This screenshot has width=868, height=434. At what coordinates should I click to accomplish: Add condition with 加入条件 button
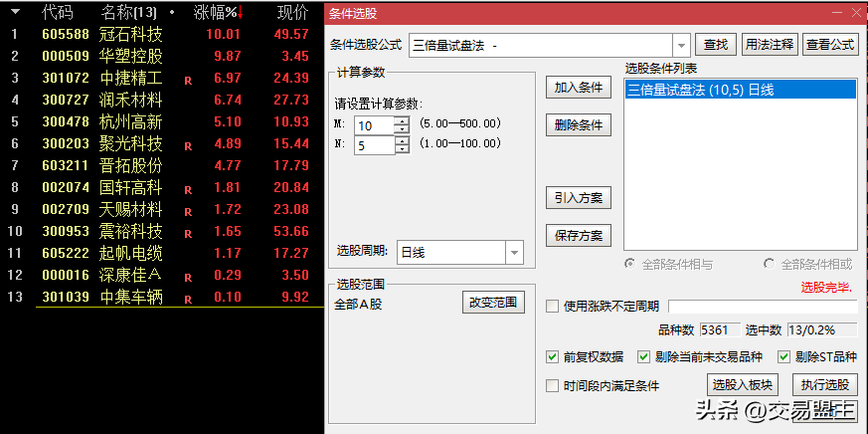pyautogui.click(x=579, y=88)
